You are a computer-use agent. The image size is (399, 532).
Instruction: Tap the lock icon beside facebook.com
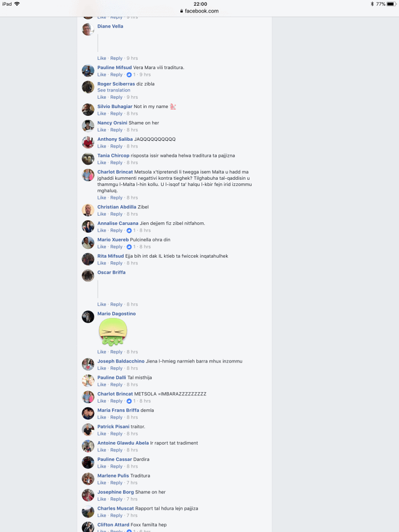(182, 11)
